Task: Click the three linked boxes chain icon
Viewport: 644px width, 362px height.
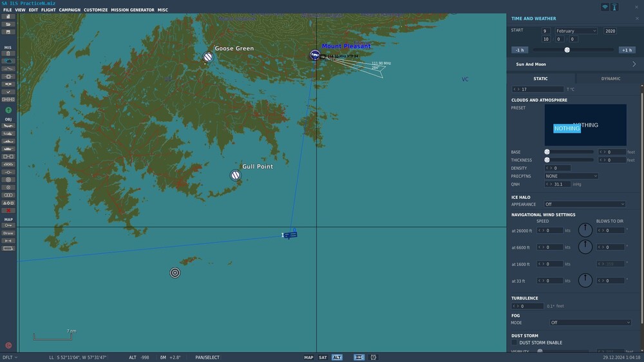Action: [8, 99]
